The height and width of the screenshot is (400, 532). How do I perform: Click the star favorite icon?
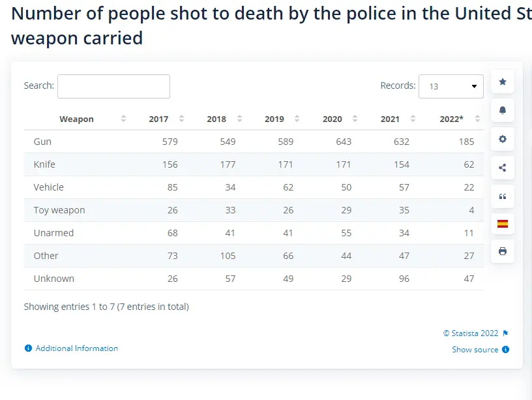502,82
